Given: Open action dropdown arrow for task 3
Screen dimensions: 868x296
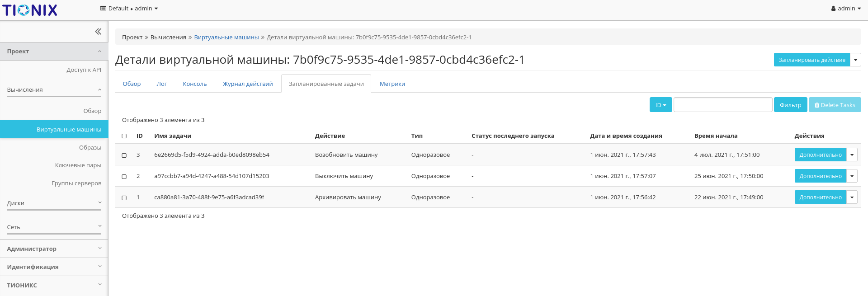Looking at the screenshot, I should click(852, 155).
